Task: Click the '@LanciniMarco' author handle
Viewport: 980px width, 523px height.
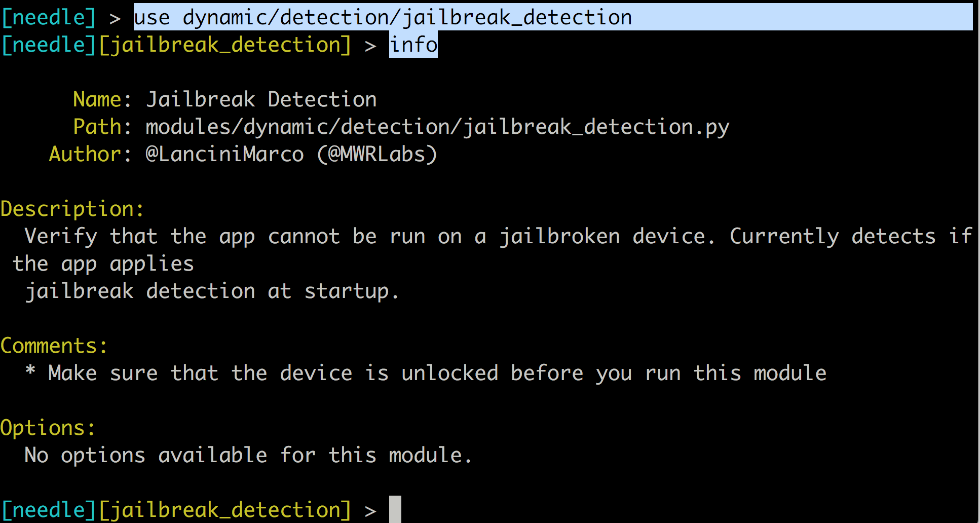Action: pos(225,154)
